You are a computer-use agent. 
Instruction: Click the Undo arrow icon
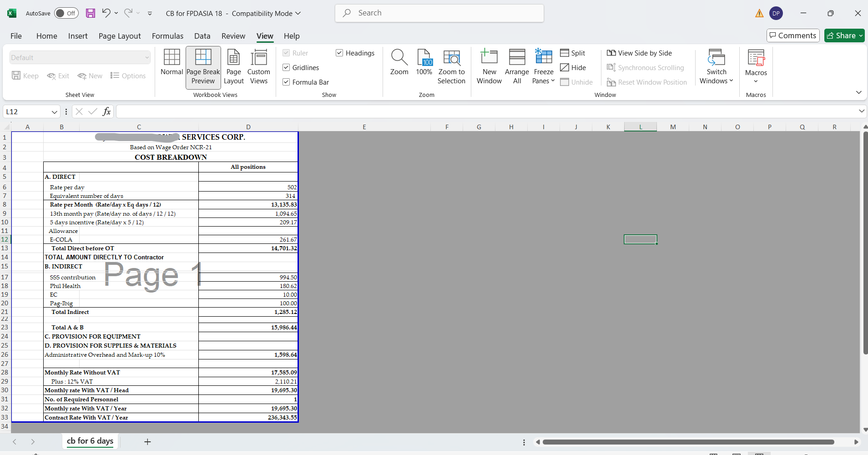point(106,13)
